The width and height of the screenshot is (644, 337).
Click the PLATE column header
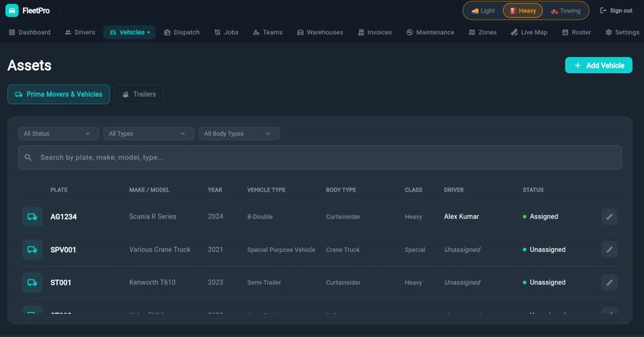[x=59, y=190]
